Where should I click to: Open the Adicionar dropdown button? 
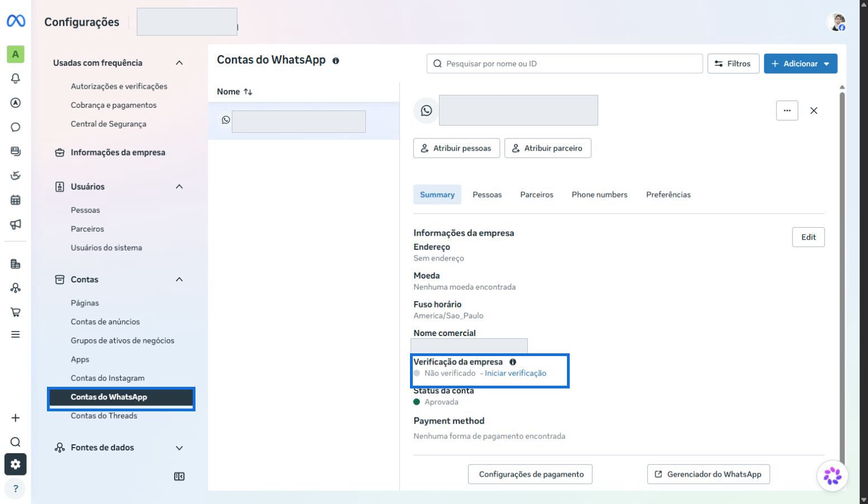pos(800,64)
